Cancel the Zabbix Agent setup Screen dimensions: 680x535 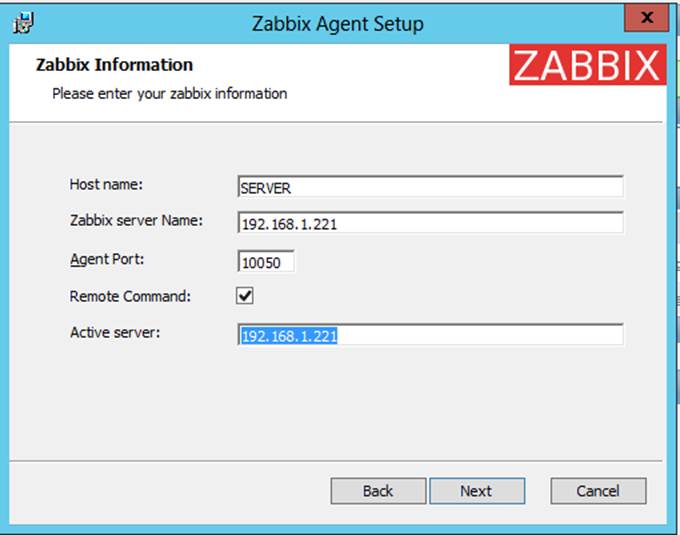pos(598,491)
